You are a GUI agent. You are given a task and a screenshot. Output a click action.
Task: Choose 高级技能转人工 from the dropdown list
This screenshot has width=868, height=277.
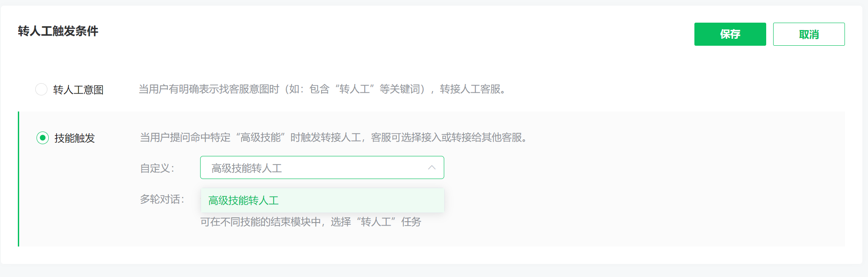click(x=244, y=200)
